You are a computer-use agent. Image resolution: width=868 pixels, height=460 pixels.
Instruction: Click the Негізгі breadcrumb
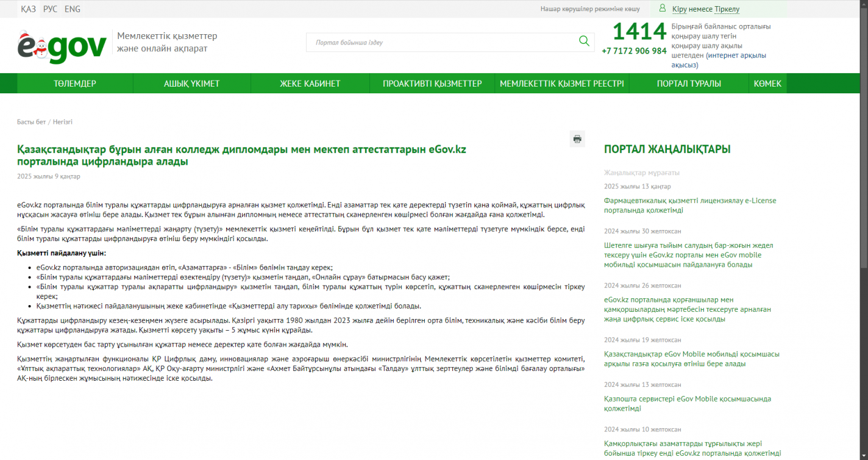pos(63,122)
